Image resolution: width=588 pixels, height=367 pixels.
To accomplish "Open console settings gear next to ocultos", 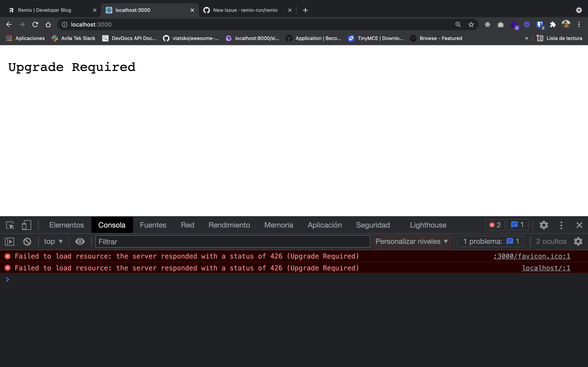I will click(x=578, y=242).
